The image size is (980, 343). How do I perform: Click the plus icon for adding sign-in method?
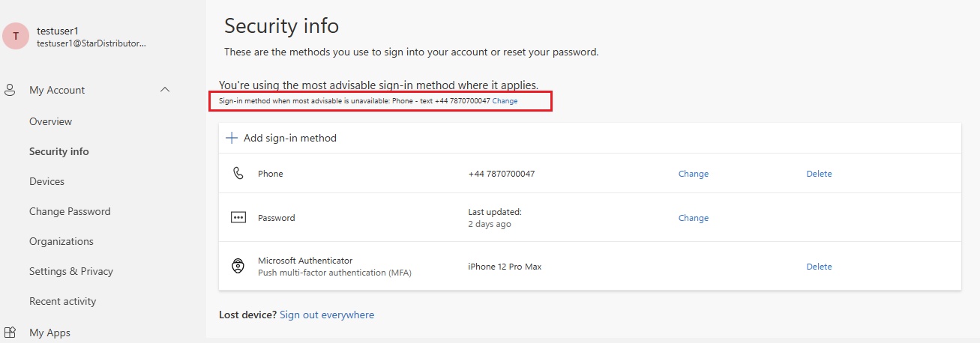point(232,138)
